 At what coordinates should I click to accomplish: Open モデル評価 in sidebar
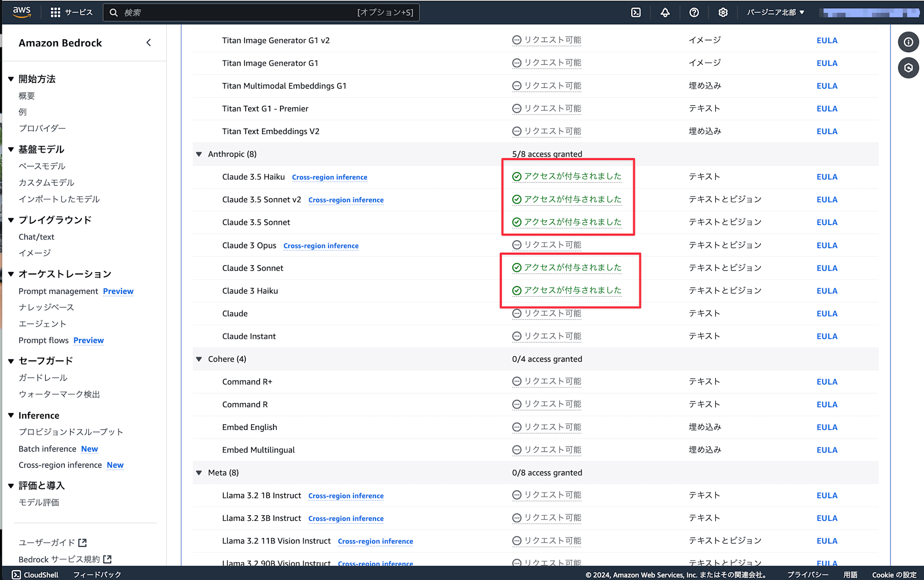pyautogui.click(x=39, y=502)
